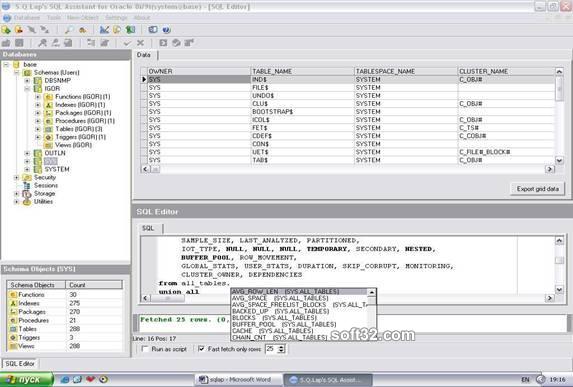Click the icon next to Functions (IGOR)
Screen dimensions: 573x387
[49, 97]
